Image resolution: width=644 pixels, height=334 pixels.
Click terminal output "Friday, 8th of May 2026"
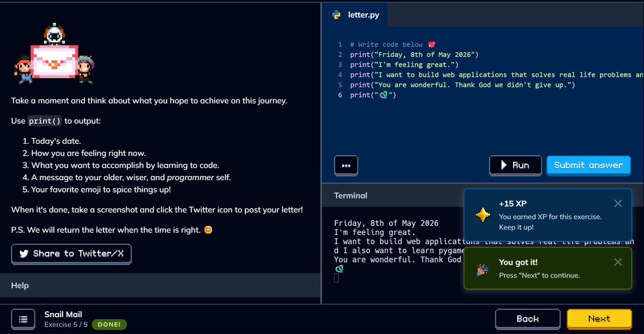click(x=386, y=223)
